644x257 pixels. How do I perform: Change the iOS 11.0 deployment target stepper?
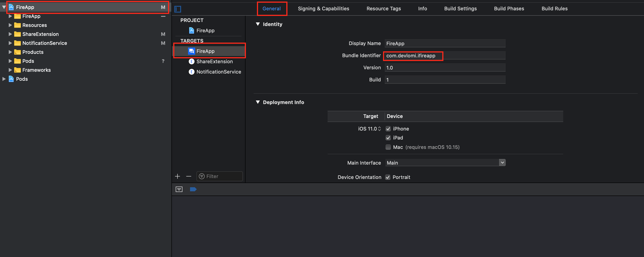[379, 129]
